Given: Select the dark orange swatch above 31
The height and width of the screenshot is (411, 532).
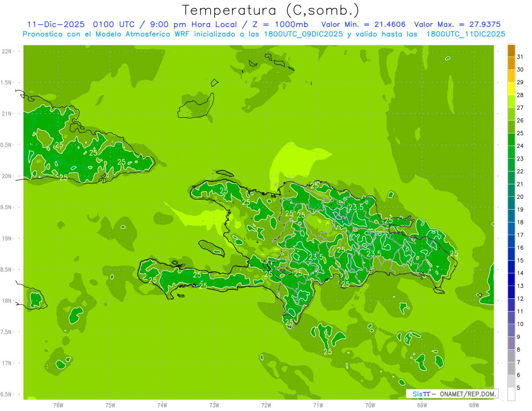Looking at the screenshot, I should [511, 51].
